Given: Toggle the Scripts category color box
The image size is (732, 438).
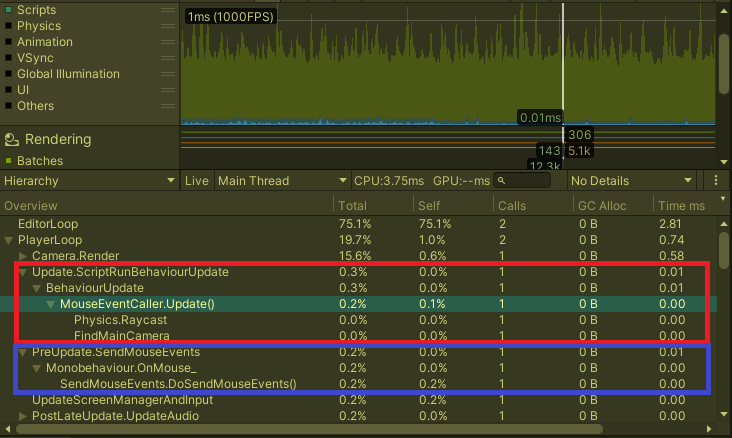Looking at the screenshot, I should [8, 10].
